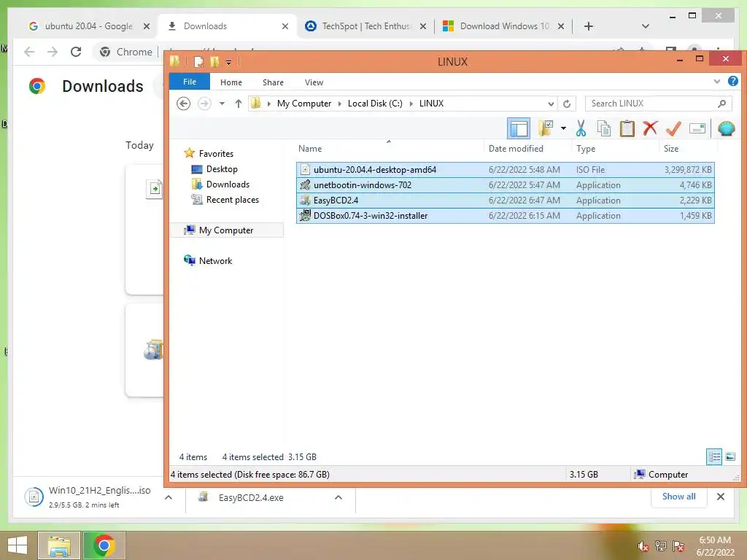Image resolution: width=747 pixels, height=560 pixels.
Task: Open the folder options dropdown arrow
Action: point(563,128)
